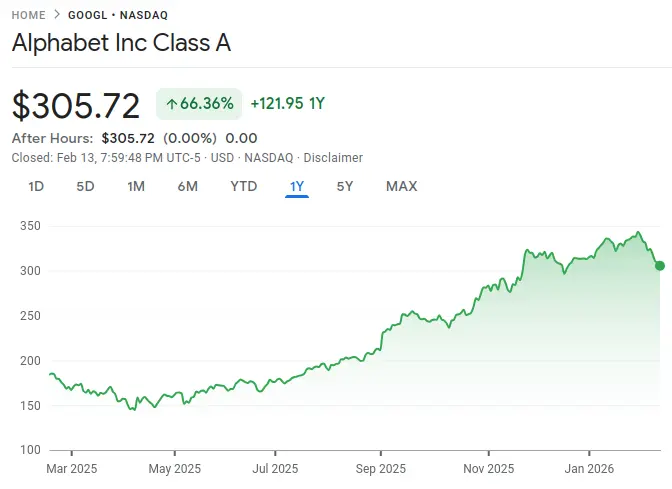Select the 5D range tab

click(86, 186)
